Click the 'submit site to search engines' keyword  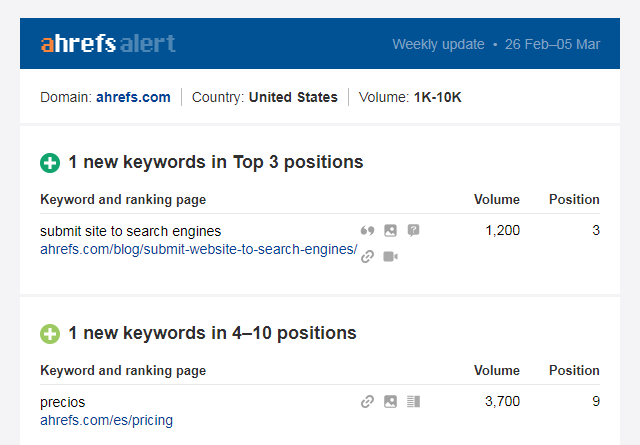(x=131, y=231)
